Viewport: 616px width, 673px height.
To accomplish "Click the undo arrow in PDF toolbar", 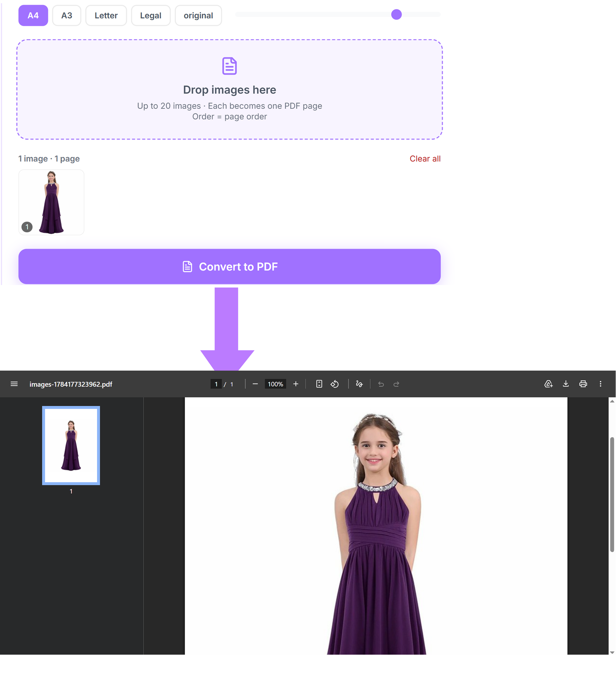I will (x=381, y=384).
